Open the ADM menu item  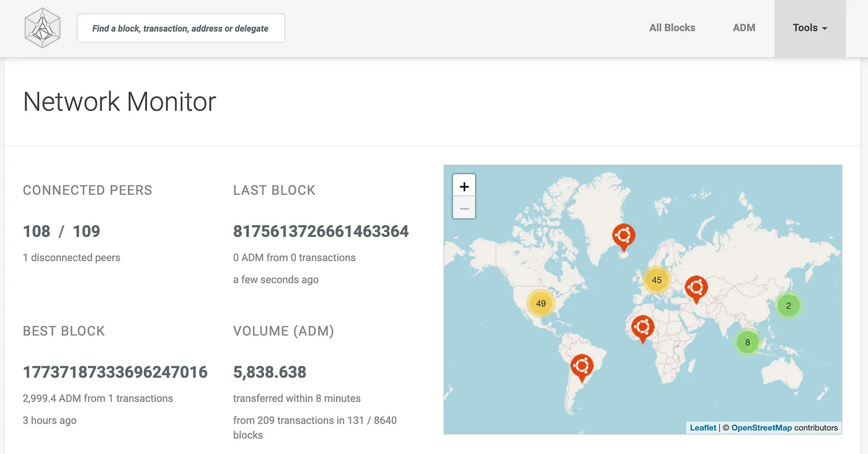[x=744, y=28]
